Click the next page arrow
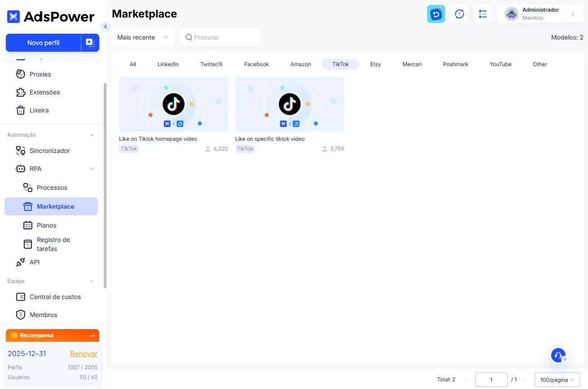Image resolution: width=588 pixels, height=389 pixels. [x=526, y=380]
